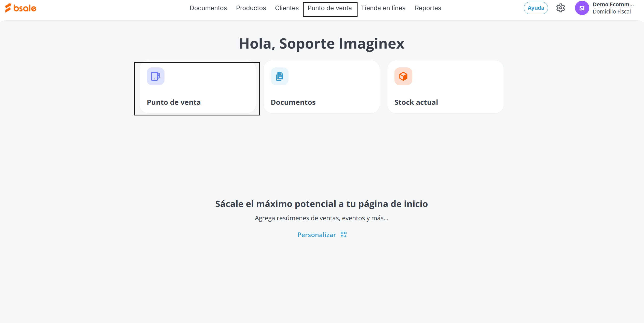
Task: Click the Personalizar link
Action: tap(317, 235)
